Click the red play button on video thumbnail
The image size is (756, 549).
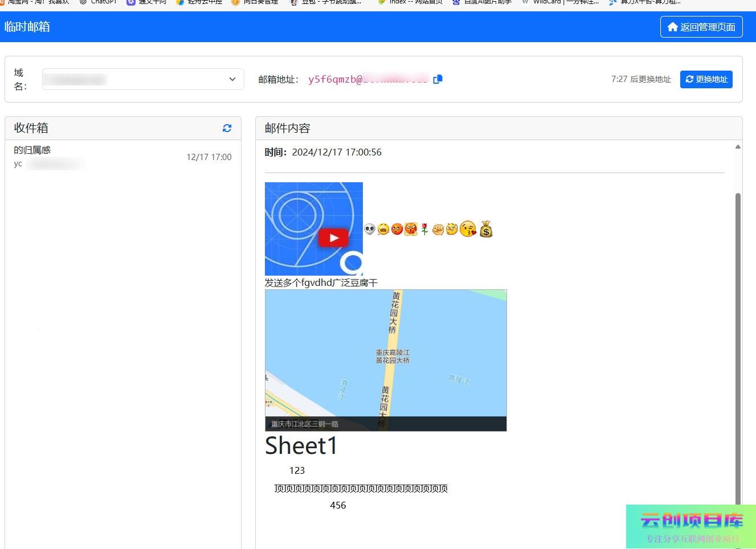point(333,238)
